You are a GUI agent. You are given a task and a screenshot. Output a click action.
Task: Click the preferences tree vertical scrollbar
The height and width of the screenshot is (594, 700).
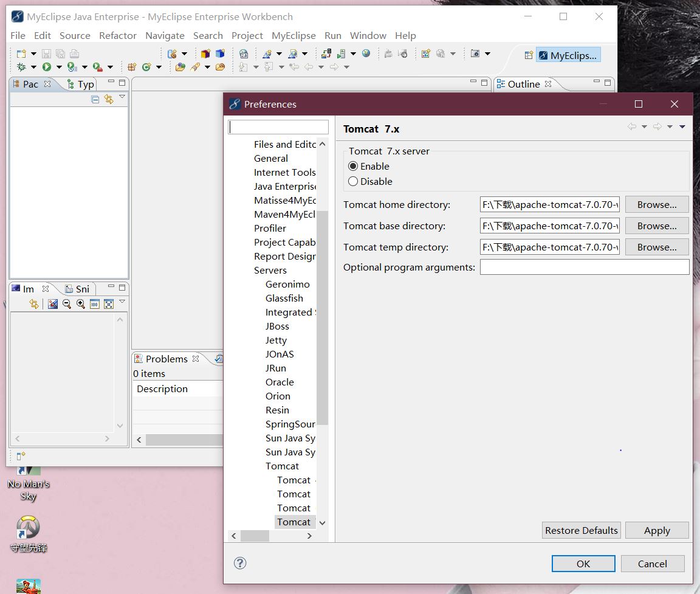[x=322, y=318]
